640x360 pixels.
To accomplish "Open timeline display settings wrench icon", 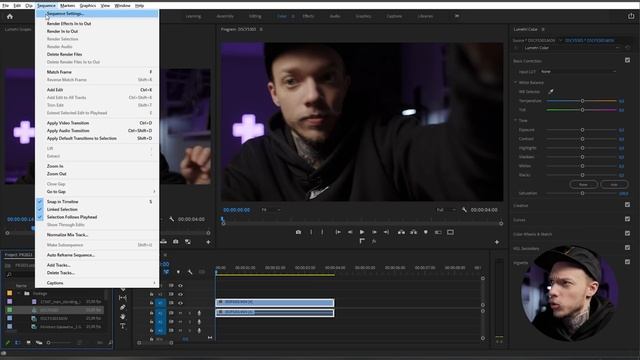I will [190, 272].
